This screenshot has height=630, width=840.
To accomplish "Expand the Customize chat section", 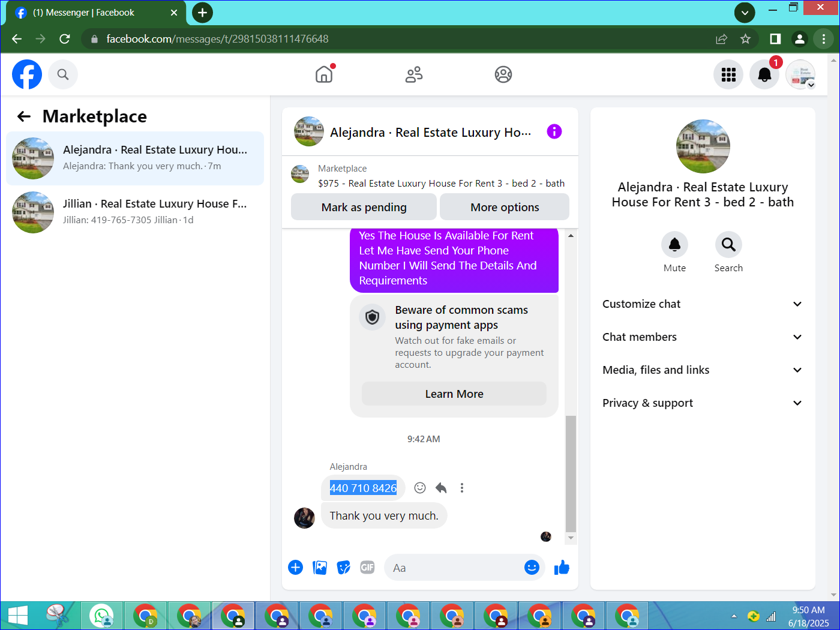I will [x=702, y=304].
